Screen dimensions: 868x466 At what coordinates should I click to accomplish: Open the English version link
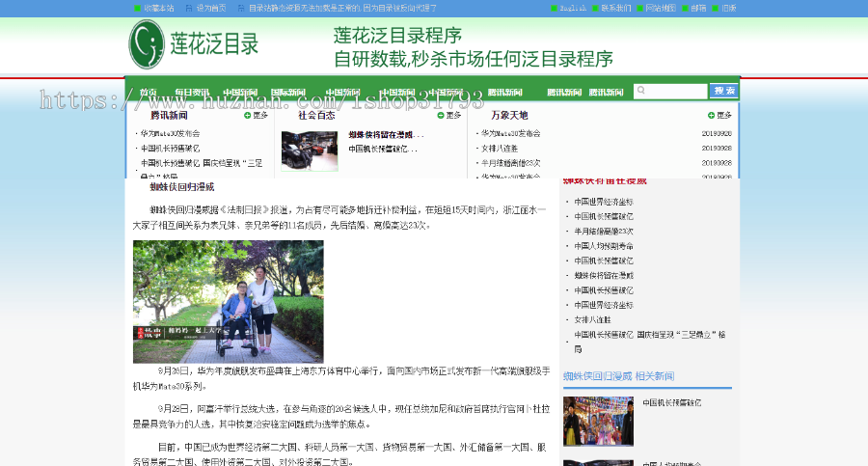pos(573,9)
